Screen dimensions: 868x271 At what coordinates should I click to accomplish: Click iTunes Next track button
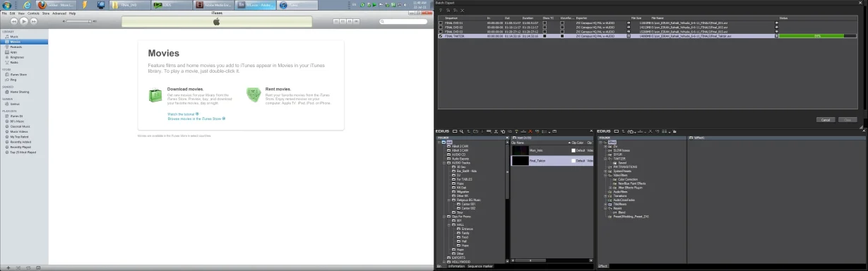point(33,21)
